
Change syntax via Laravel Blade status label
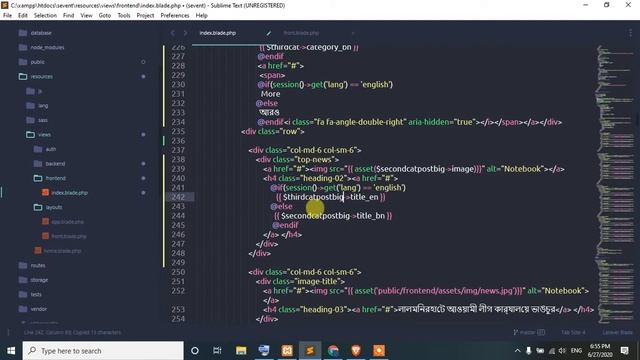pyautogui.click(x=618, y=332)
